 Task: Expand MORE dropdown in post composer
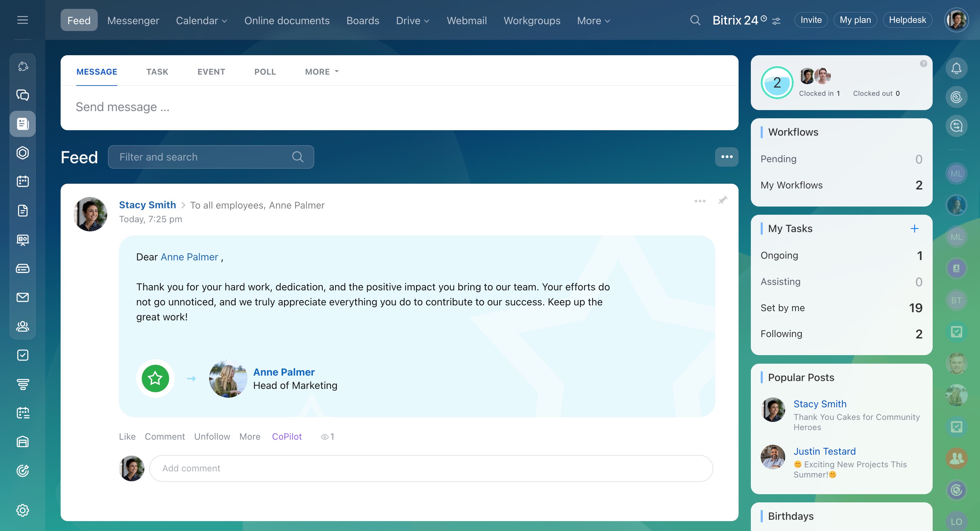click(322, 72)
